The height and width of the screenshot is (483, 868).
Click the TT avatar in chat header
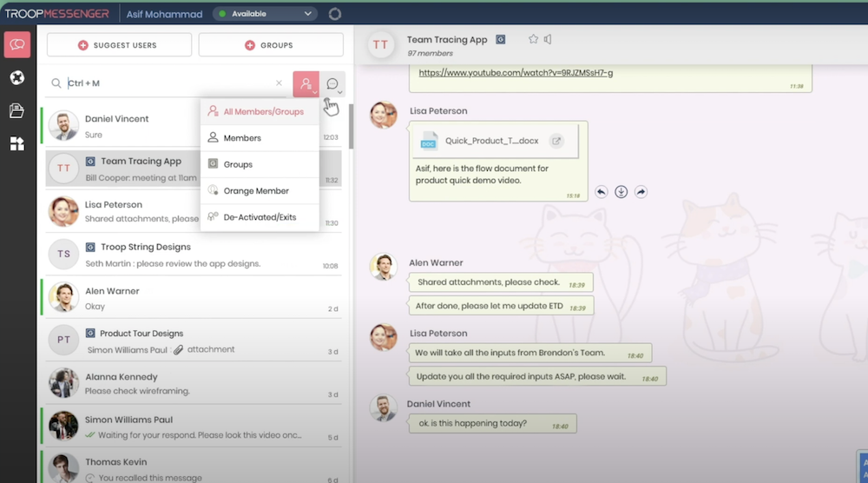coord(380,45)
